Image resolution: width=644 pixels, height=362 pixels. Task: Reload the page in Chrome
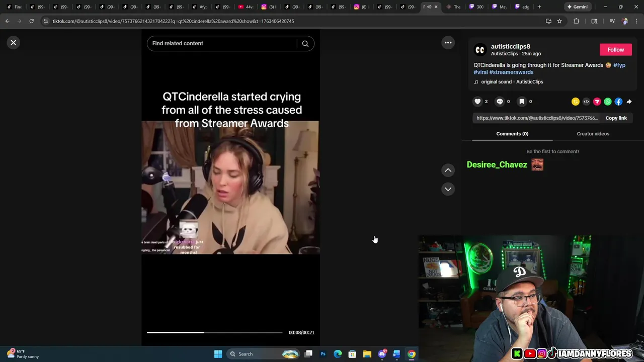pyautogui.click(x=31, y=21)
